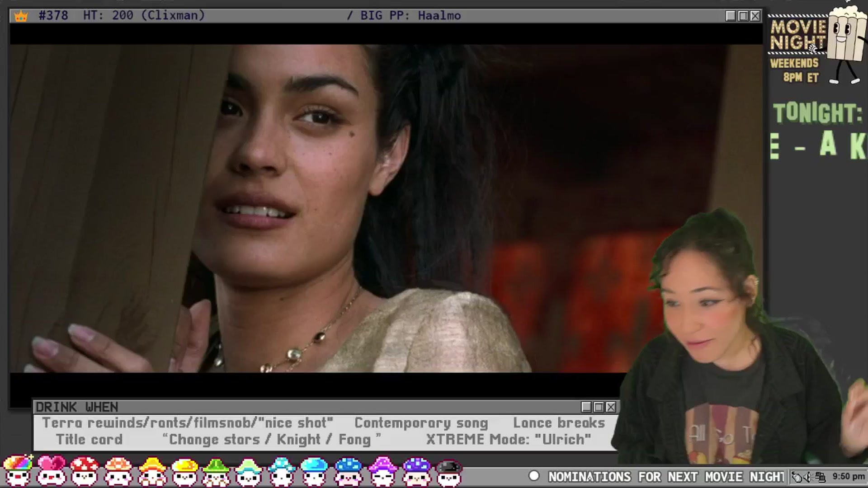Screen dimensions: 868x488
Task: Minimize the DRINK WHEN window
Action: pyautogui.click(x=586, y=407)
